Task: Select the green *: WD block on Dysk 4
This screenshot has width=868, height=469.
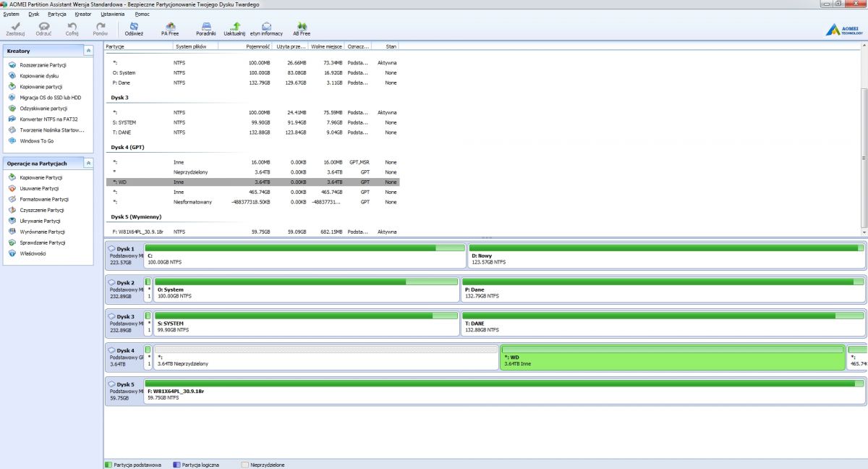Action: tap(673, 358)
